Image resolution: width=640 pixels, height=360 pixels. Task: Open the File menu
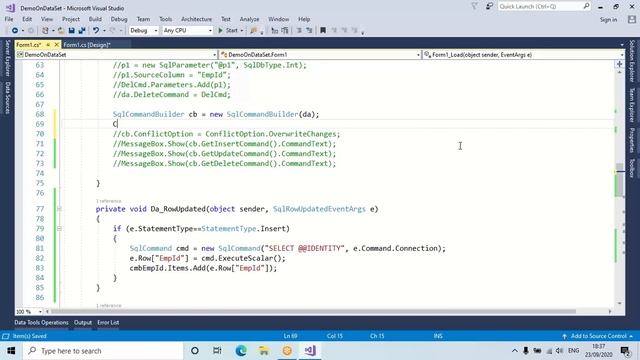9,19
